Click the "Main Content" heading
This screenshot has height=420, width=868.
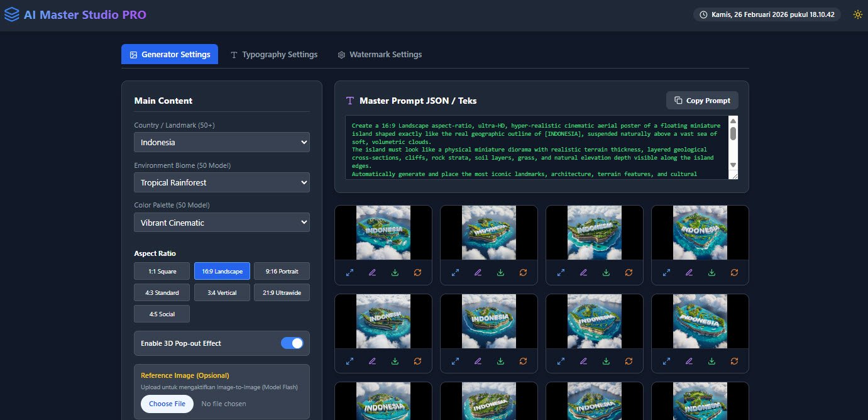click(163, 101)
